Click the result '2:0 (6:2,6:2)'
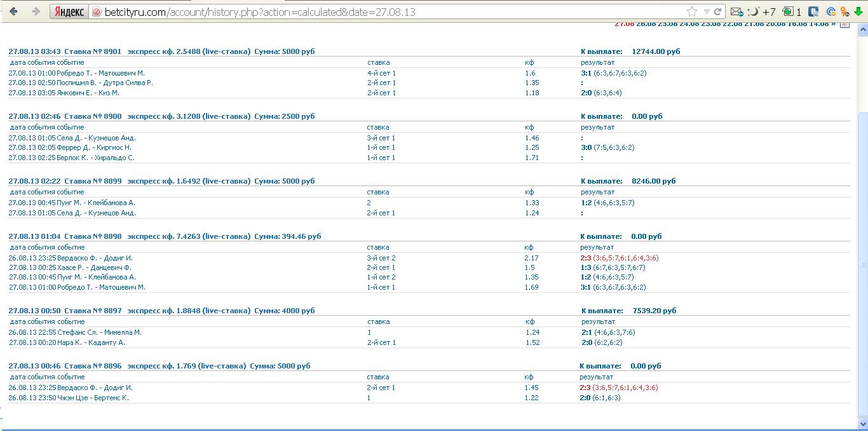868x432 pixels. tap(602, 342)
